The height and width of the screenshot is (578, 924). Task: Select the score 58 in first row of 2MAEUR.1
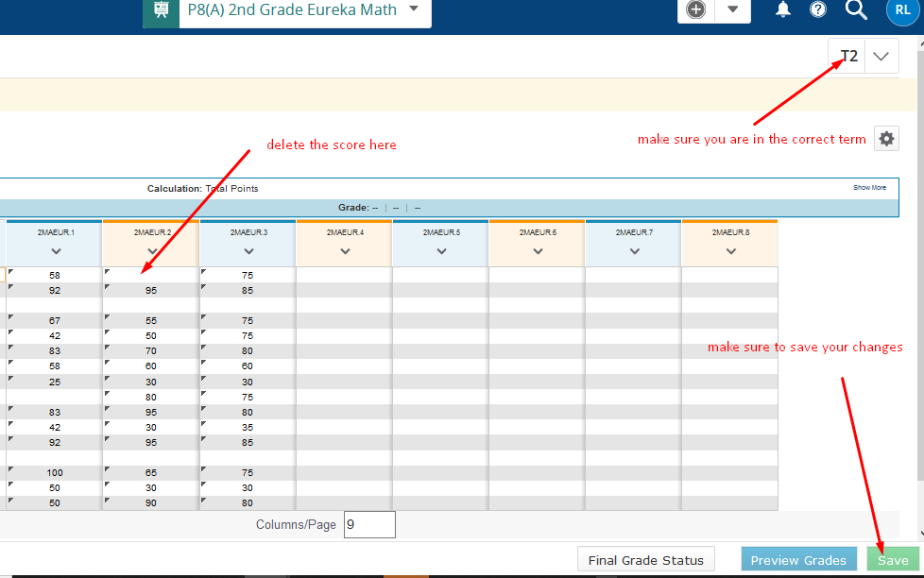(54, 275)
